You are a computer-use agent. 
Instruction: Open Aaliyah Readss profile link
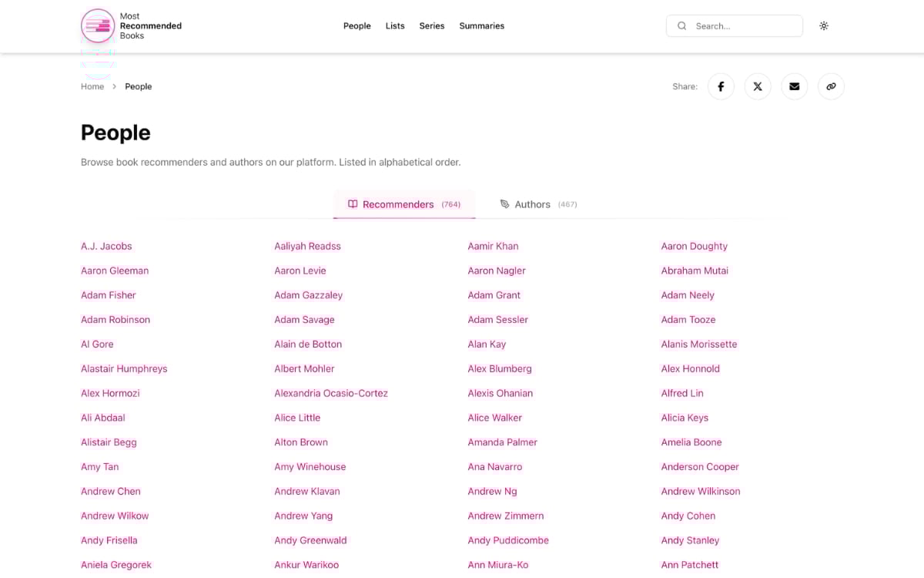(307, 246)
